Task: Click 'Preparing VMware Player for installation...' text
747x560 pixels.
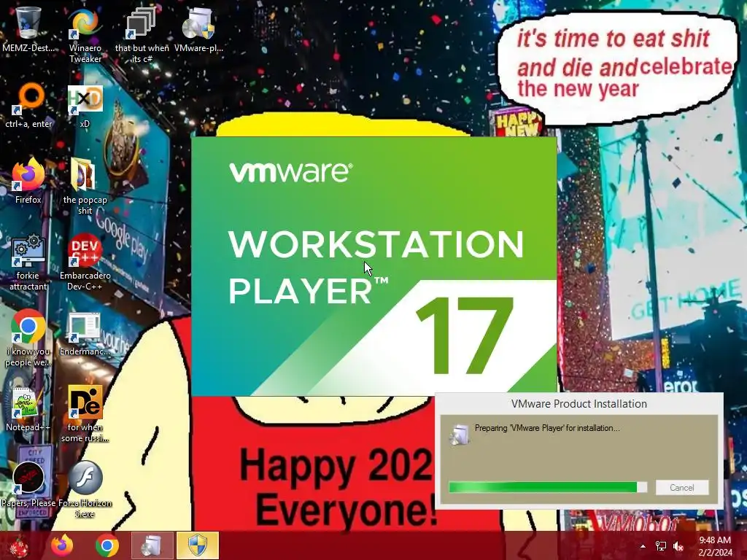Action: pyautogui.click(x=547, y=428)
